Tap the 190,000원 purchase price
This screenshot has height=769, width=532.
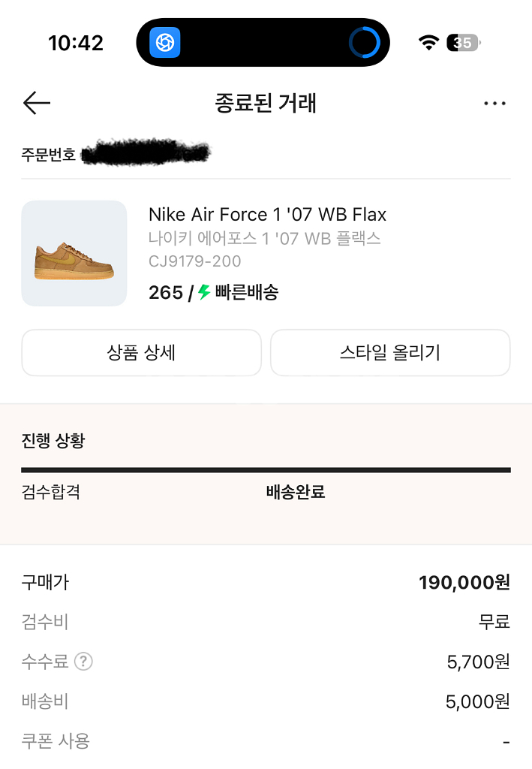click(x=464, y=582)
